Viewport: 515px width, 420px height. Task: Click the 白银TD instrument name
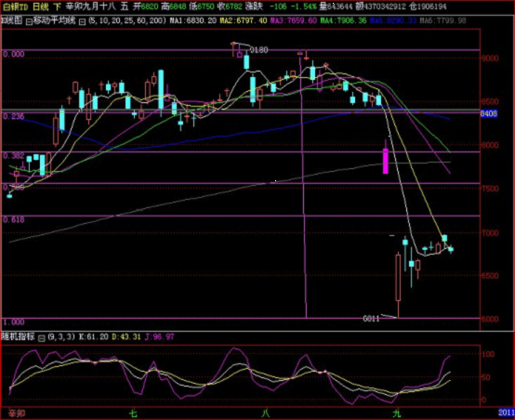pyautogui.click(x=16, y=7)
